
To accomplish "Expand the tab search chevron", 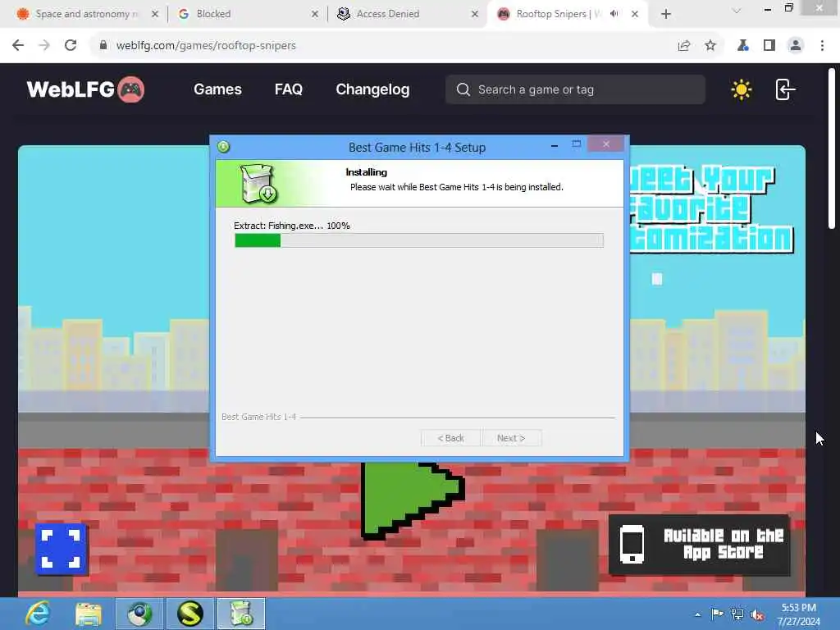I will click(x=737, y=11).
